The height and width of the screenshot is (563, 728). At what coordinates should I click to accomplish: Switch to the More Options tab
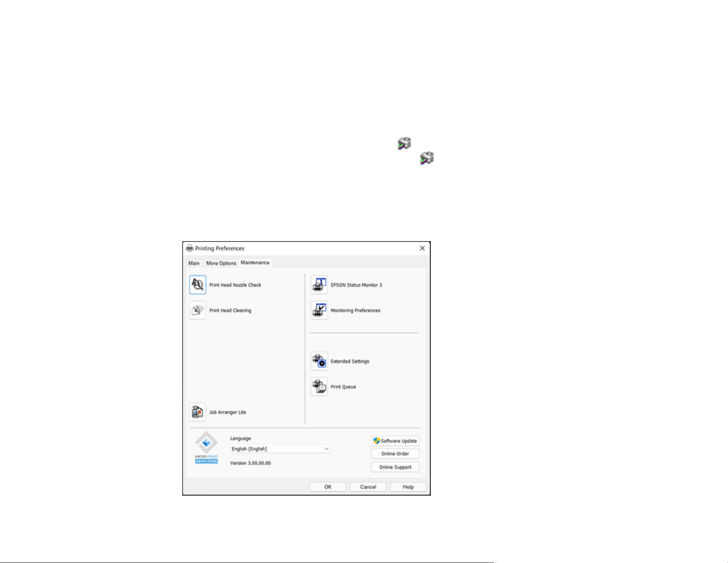pos(221,263)
